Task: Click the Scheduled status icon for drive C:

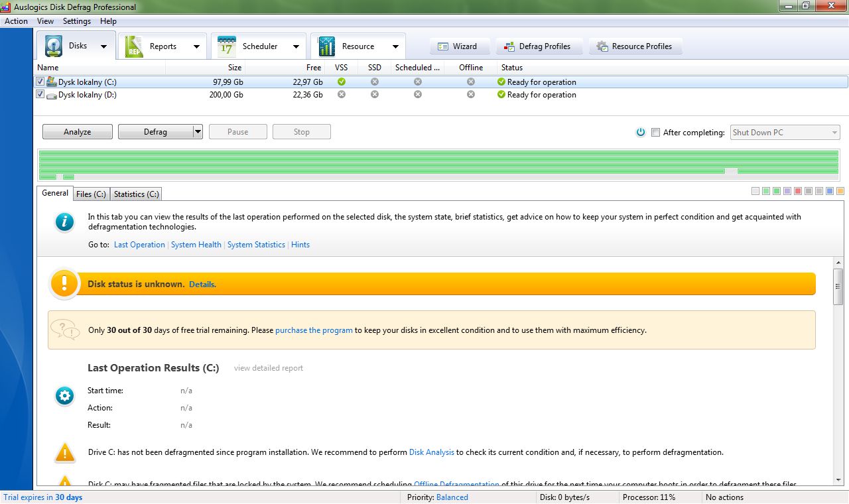Action: point(418,82)
